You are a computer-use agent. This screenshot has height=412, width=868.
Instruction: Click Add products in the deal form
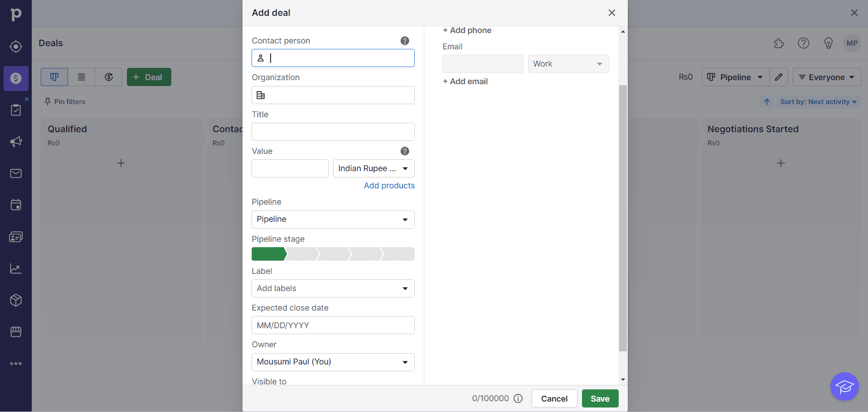(x=389, y=185)
